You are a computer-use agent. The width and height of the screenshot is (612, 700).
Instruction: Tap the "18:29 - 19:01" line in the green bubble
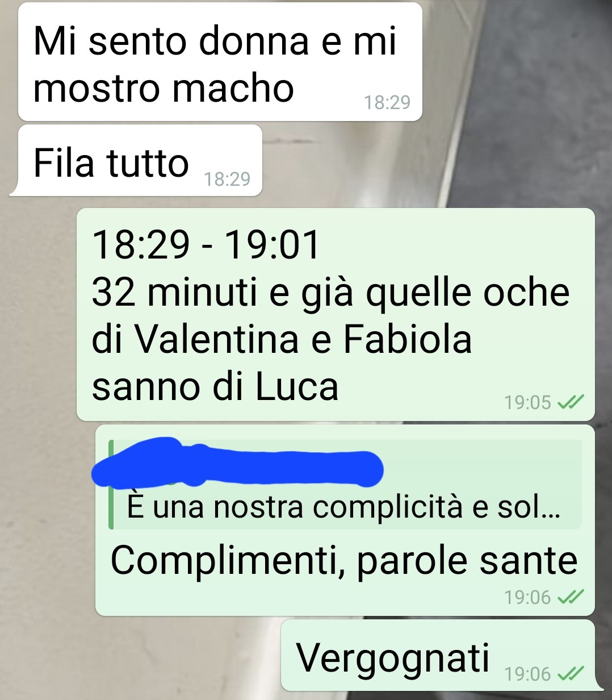(206, 244)
